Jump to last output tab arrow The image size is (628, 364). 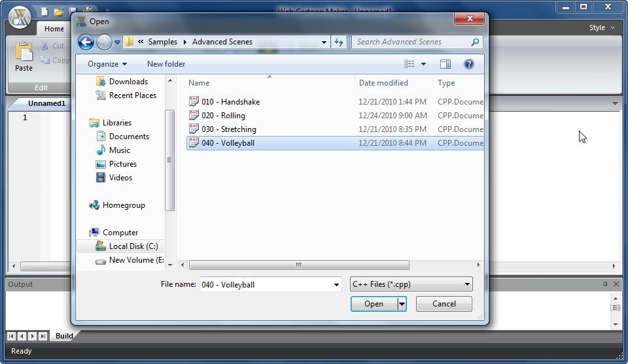tap(43, 336)
